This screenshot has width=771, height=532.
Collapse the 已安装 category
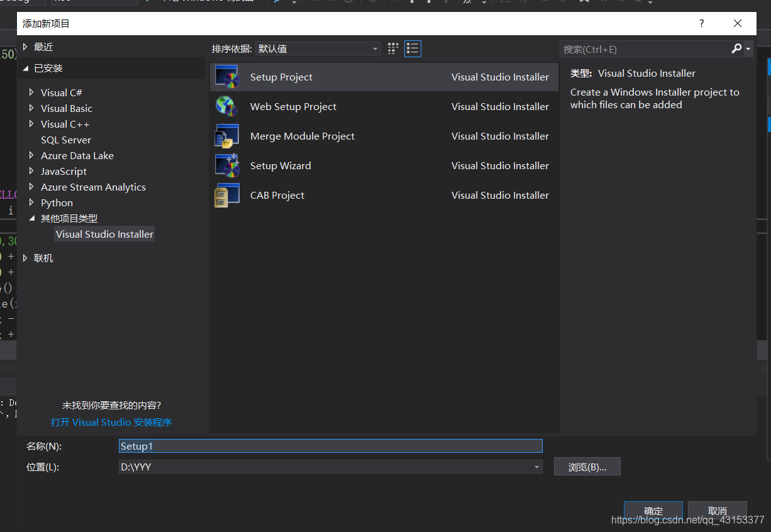point(26,68)
